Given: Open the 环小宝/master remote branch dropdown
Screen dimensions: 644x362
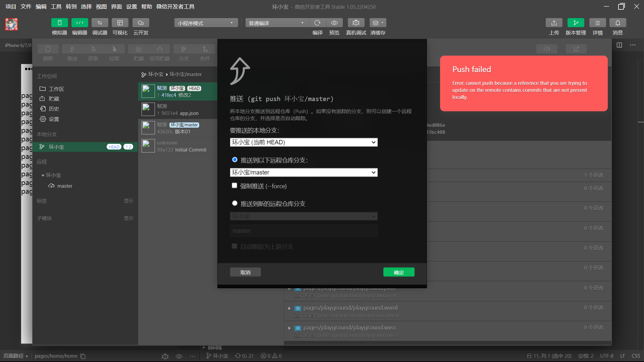Looking at the screenshot, I should pyautogui.click(x=304, y=173).
